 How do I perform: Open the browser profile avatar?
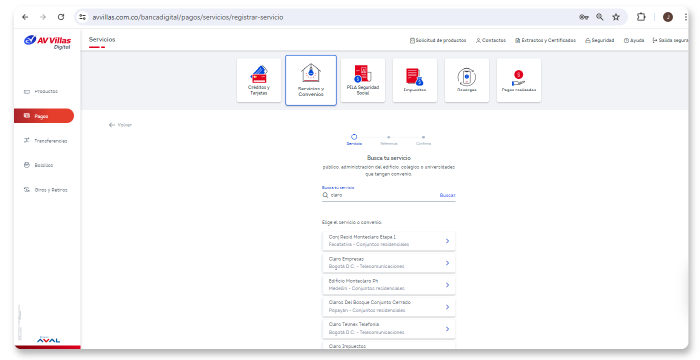pos(668,17)
